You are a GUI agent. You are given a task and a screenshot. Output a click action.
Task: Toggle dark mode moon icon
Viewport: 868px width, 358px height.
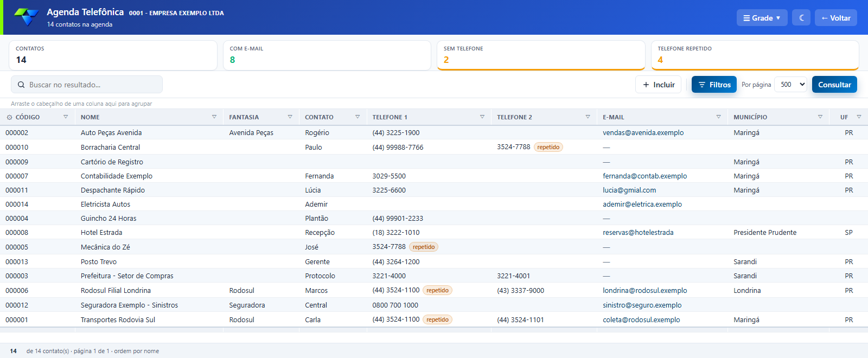click(x=801, y=18)
